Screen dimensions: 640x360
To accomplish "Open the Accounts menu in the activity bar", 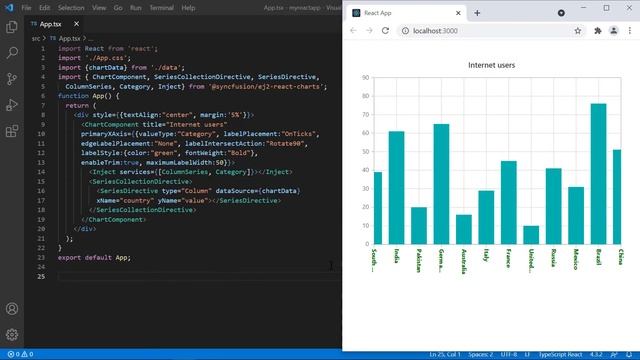I will pos(12,309).
